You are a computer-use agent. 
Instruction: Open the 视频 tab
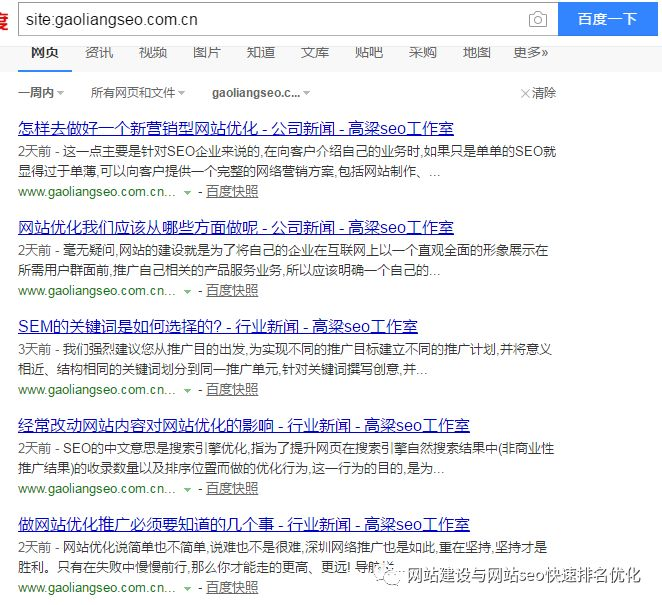[x=153, y=52]
